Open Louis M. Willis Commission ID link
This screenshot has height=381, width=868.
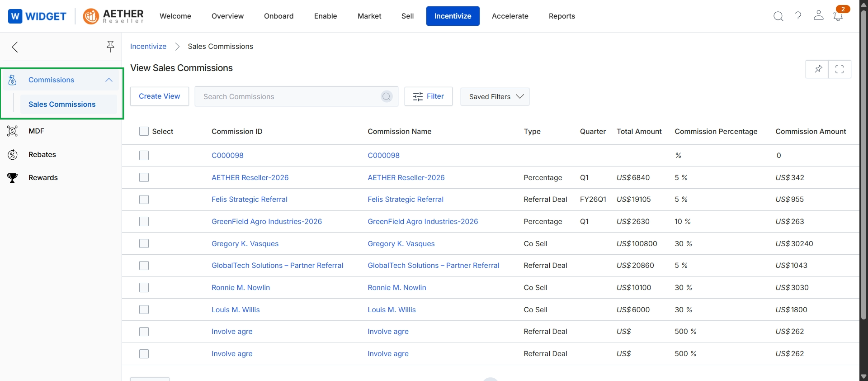click(x=236, y=310)
